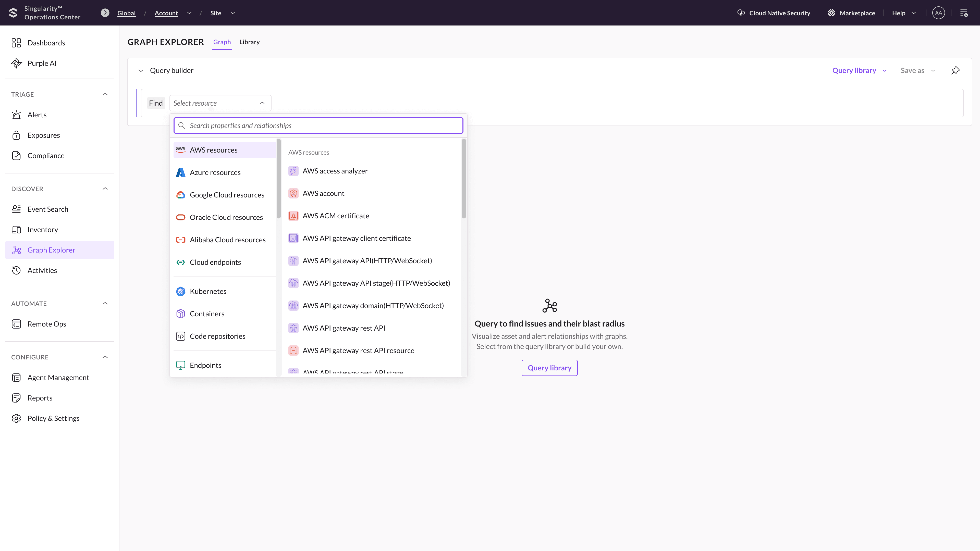Open the Save as dropdown
Viewport: 980px width, 551px height.
(x=918, y=71)
